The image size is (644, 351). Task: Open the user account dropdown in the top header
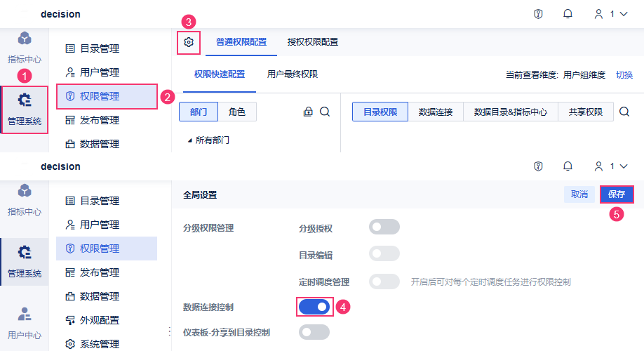tap(610, 14)
